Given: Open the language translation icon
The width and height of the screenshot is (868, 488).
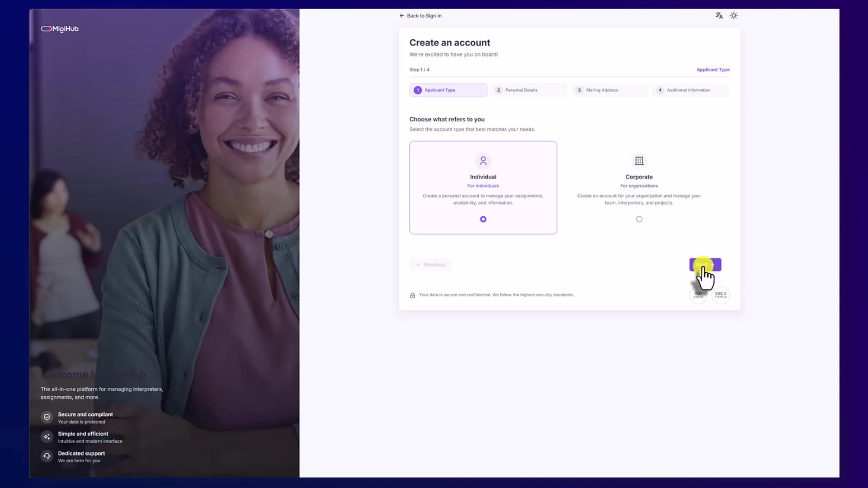Looking at the screenshot, I should pyautogui.click(x=719, y=15).
